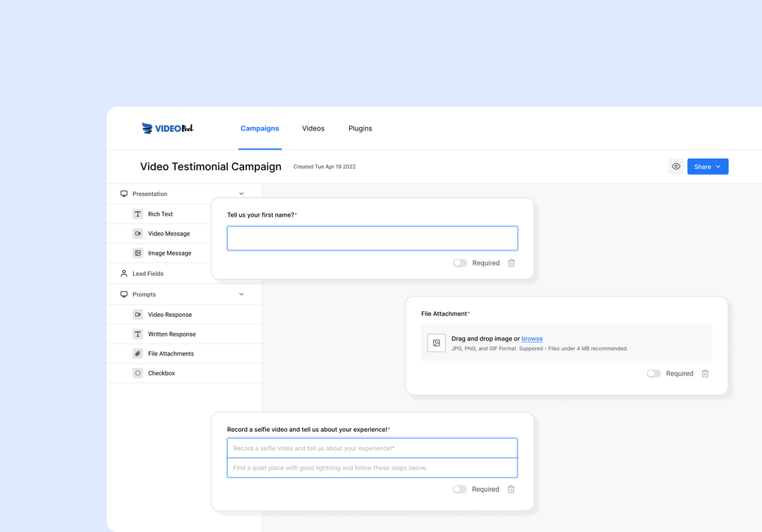Click the Image Message sidebar icon
762x532 pixels.
[x=138, y=253]
